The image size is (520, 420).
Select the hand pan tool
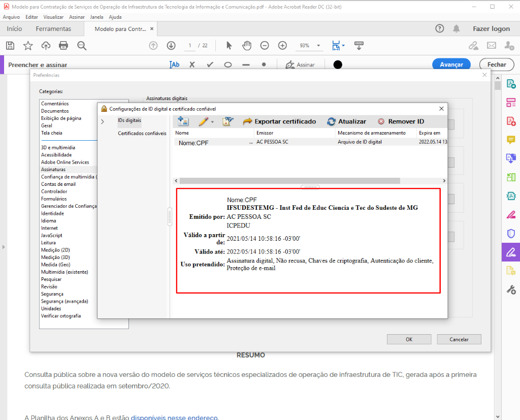pos(247,46)
